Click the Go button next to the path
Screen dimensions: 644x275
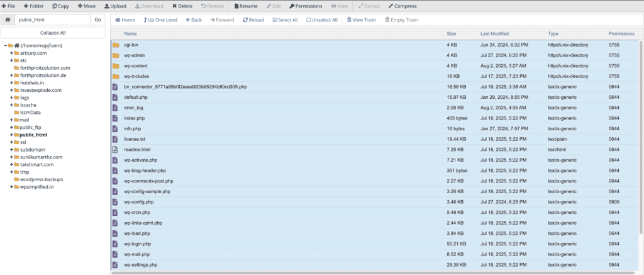[x=97, y=20]
